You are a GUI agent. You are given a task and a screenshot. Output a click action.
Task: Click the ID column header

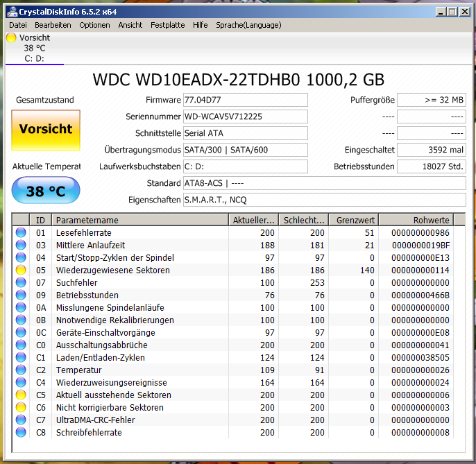pyautogui.click(x=40, y=220)
